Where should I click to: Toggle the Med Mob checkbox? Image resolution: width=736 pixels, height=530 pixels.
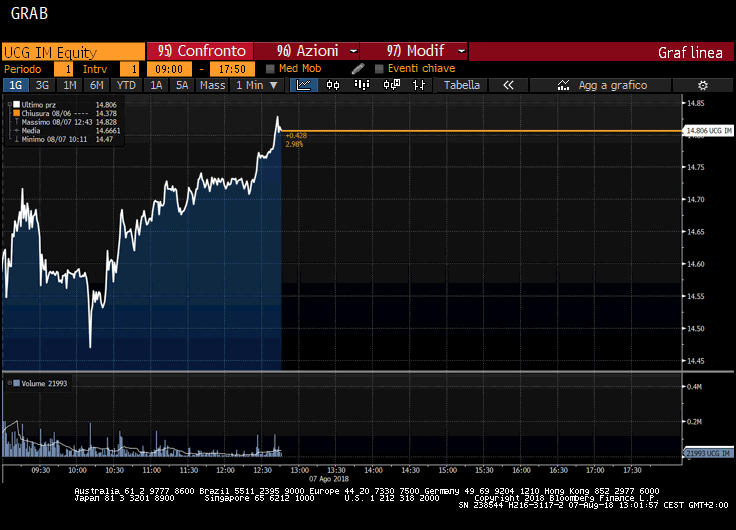[270, 69]
